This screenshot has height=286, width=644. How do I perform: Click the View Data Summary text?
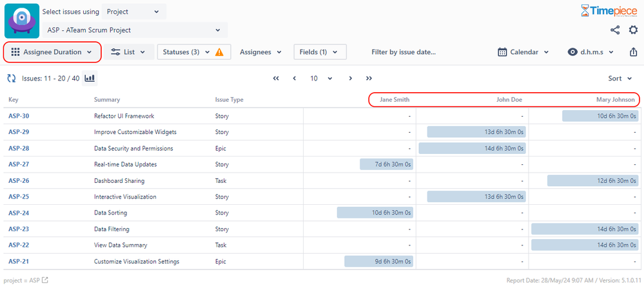pos(121,245)
